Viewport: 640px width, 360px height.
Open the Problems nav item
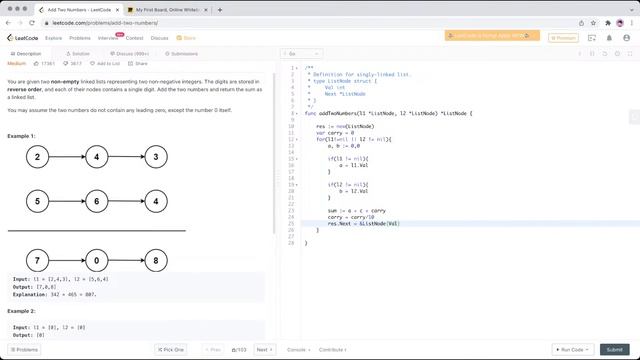(x=80, y=38)
